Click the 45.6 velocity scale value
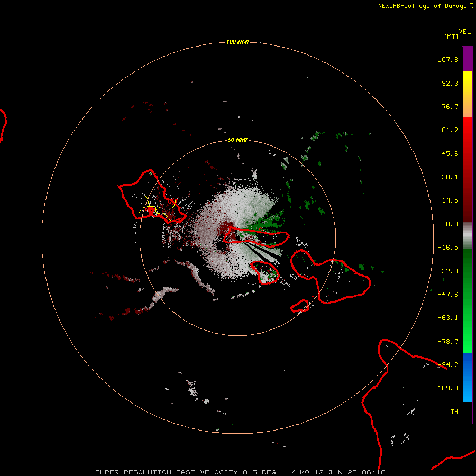 (x=450, y=153)
